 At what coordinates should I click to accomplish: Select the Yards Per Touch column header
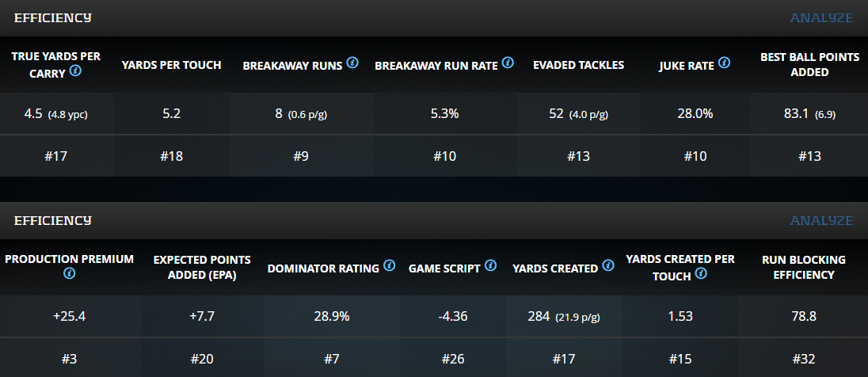pos(171,65)
